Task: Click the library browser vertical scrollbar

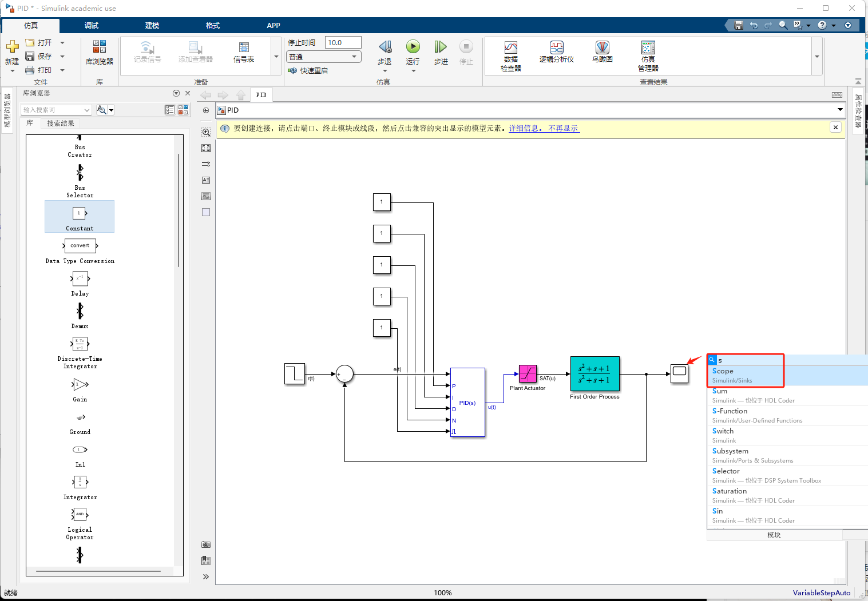Action: pyautogui.click(x=179, y=210)
